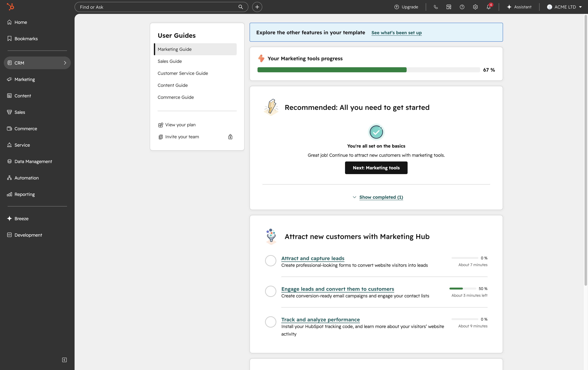Image resolution: width=588 pixels, height=370 pixels.
Task: Click the Show completed chevron arrow
Action: [x=354, y=197]
